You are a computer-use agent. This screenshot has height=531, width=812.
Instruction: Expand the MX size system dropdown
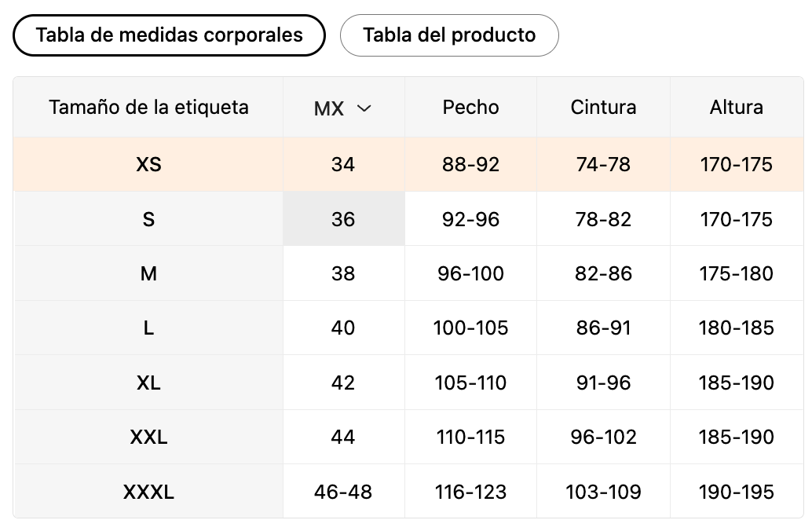click(x=343, y=108)
